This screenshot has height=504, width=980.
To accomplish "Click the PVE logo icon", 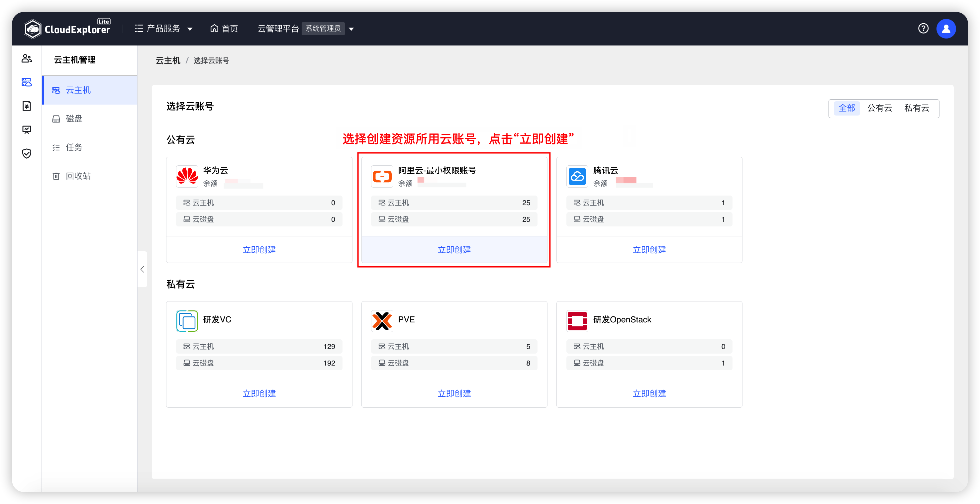I will pos(382,320).
